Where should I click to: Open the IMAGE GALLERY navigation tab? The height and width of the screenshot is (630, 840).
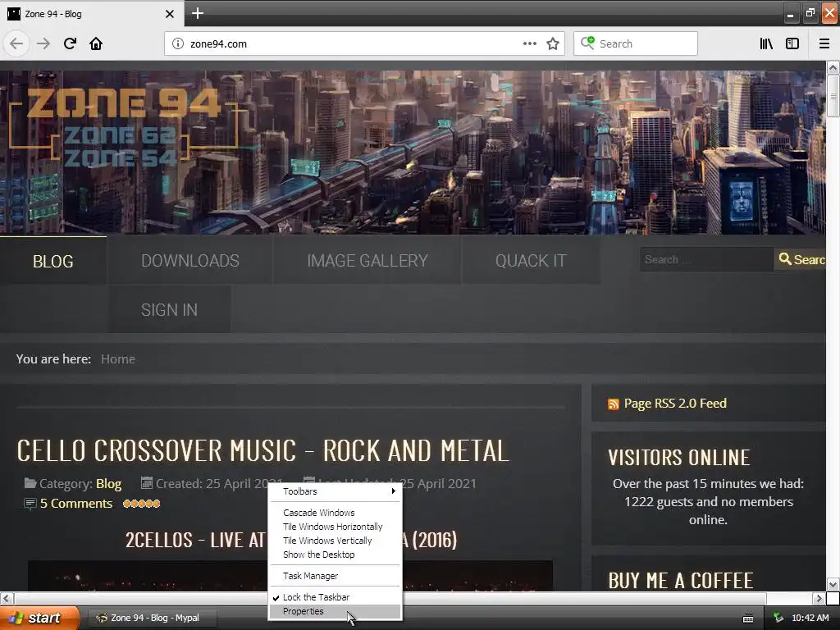pyautogui.click(x=367, y=261)
